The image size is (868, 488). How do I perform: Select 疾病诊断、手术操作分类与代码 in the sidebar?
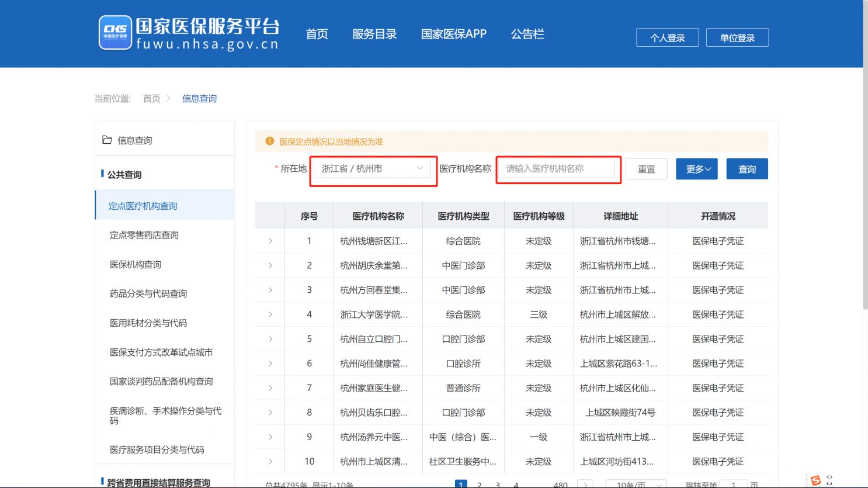point(165,416)
